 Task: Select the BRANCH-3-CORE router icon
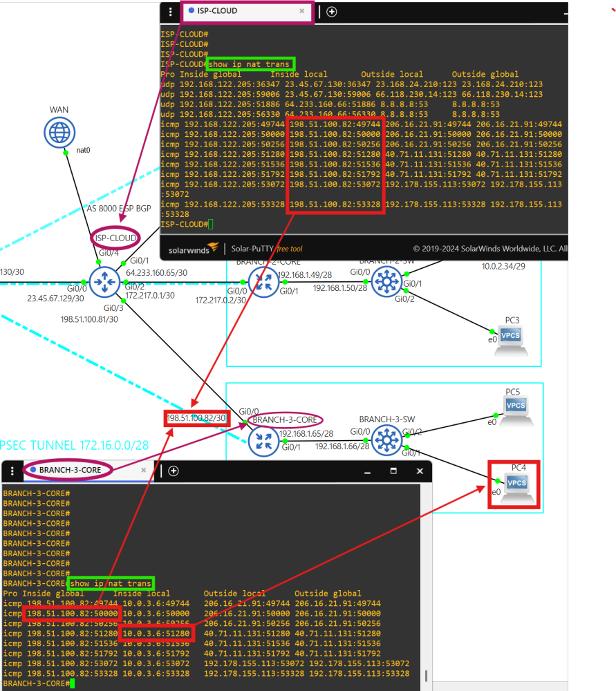[x=263, y=441]
